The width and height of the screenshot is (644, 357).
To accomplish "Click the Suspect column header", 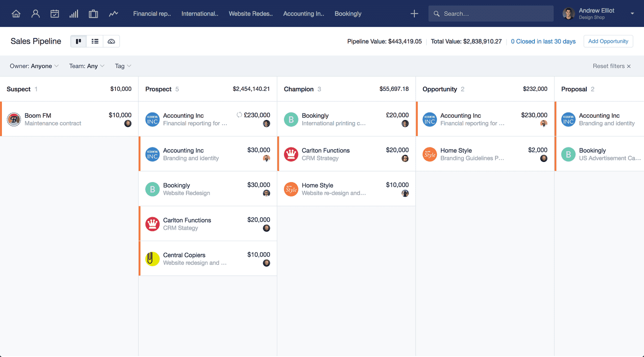I will point(69,89).
